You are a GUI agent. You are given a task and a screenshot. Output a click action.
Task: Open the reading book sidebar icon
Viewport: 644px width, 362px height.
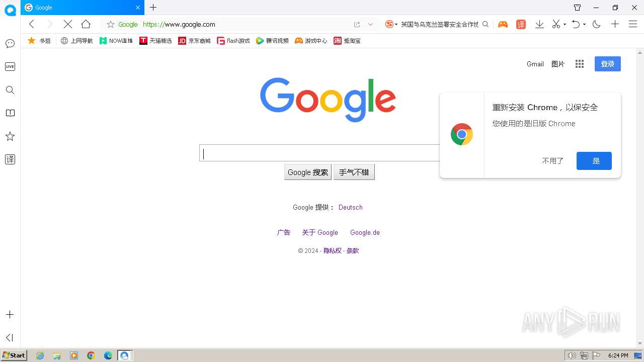(x=10, y=113)
